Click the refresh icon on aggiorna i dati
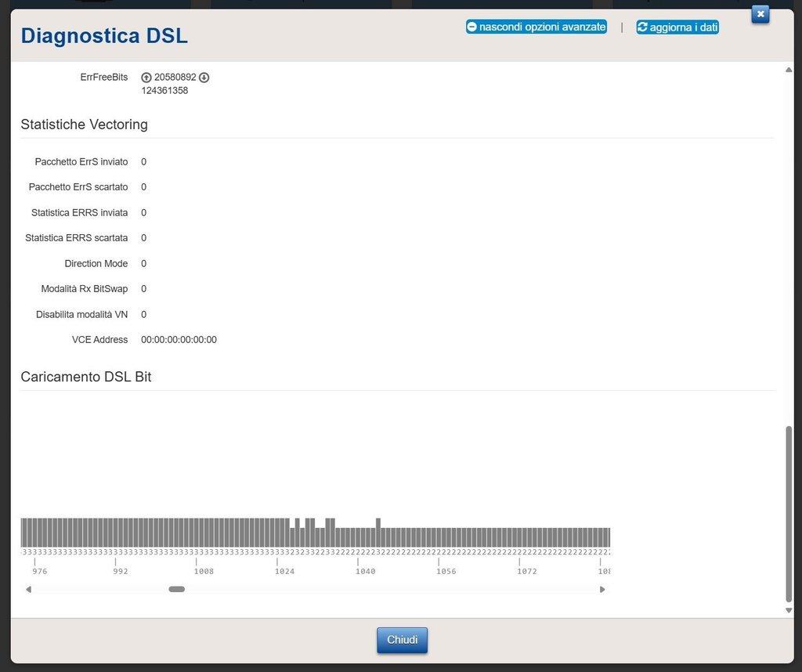Viewport: 802px width, 672px height. pyautogui.click(x=643, y=27)
